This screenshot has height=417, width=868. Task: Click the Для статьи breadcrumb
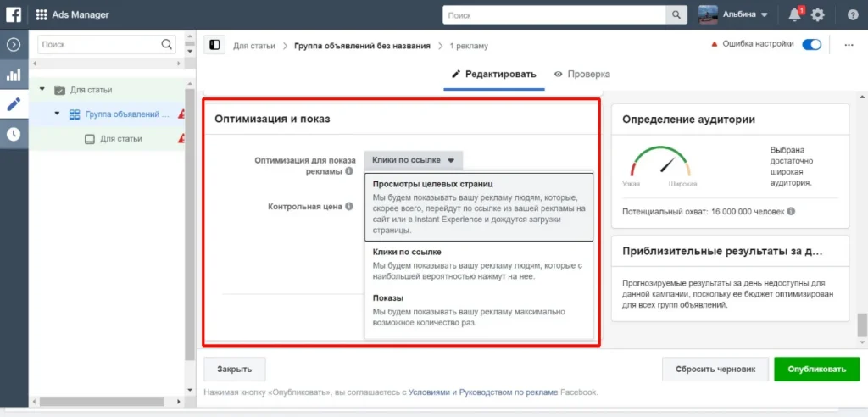click(x=253, y=46)
